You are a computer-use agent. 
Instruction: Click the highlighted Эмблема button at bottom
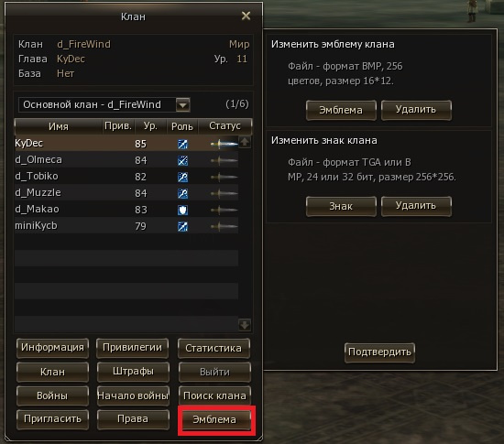[x=214, y=419]
